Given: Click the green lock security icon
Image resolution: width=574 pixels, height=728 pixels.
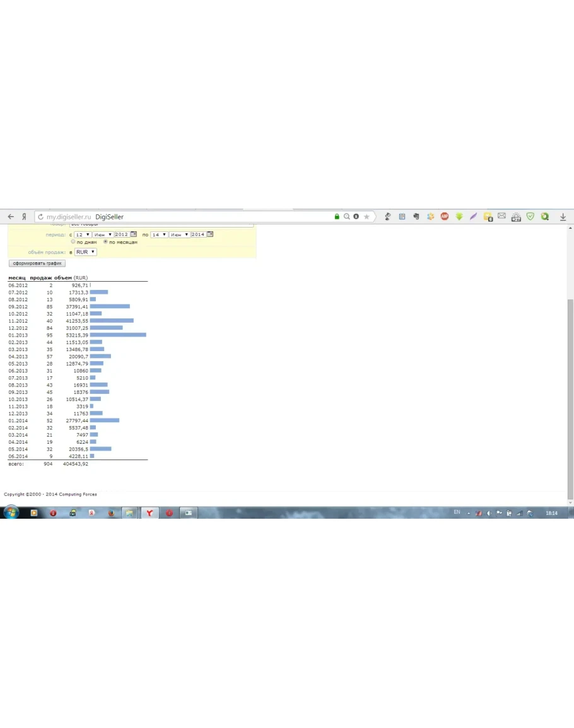Looking at the screenshot, I should coord(337,217).
